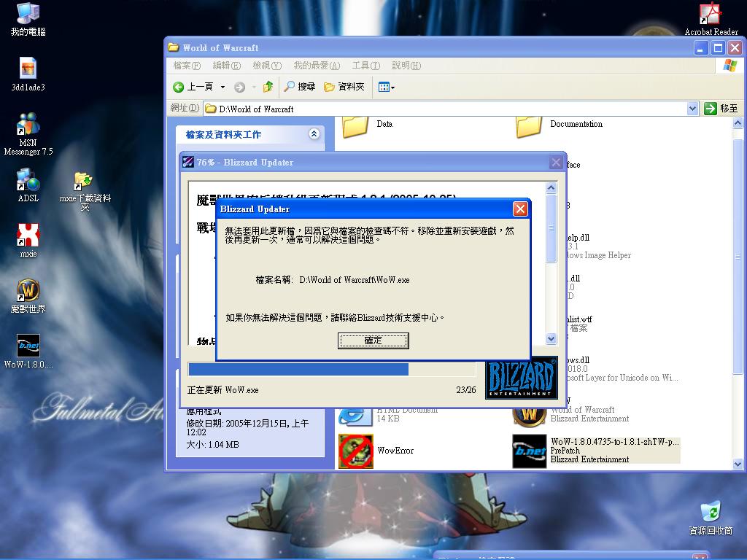Expand the back history dropdown arrow

tap(222, 87)
